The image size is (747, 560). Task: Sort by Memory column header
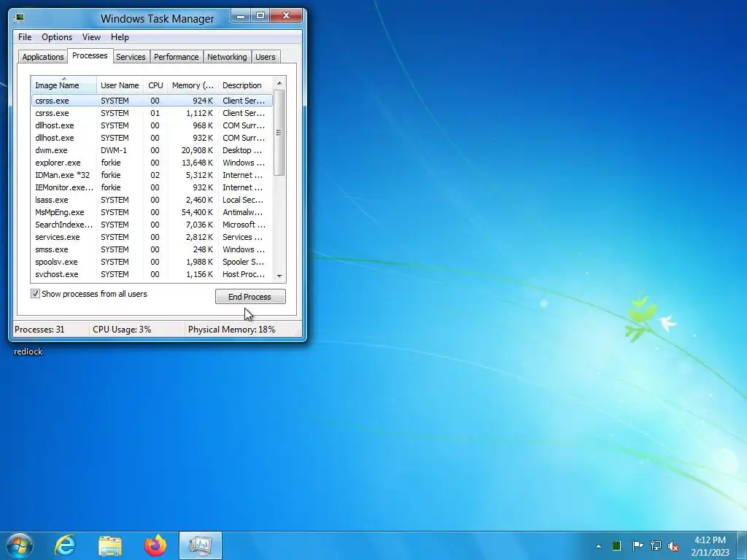(x=193, y=85)
